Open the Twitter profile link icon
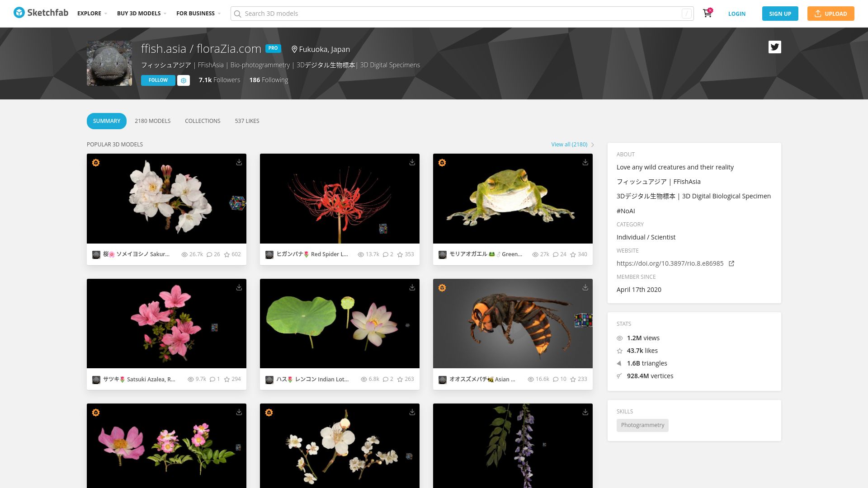The width and height of the screenshot is (868, 488). coord(774,47)
